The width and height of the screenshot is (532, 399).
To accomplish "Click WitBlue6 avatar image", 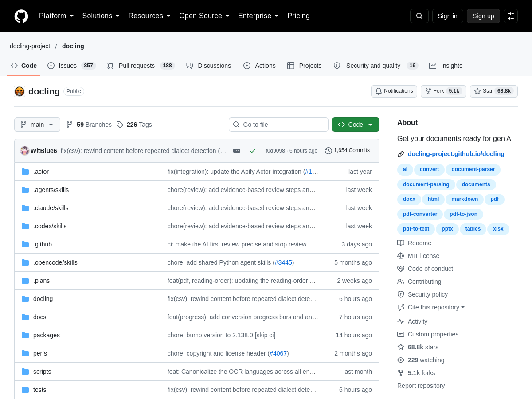I will tap(25, 151).
